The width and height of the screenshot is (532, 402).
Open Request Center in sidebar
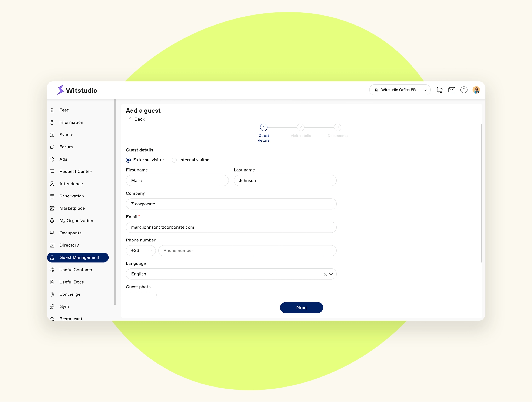click(x=75, y=172)
